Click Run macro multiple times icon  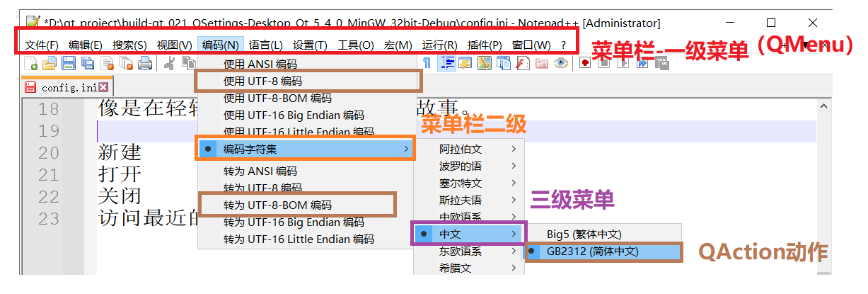(x=642, y=63)
